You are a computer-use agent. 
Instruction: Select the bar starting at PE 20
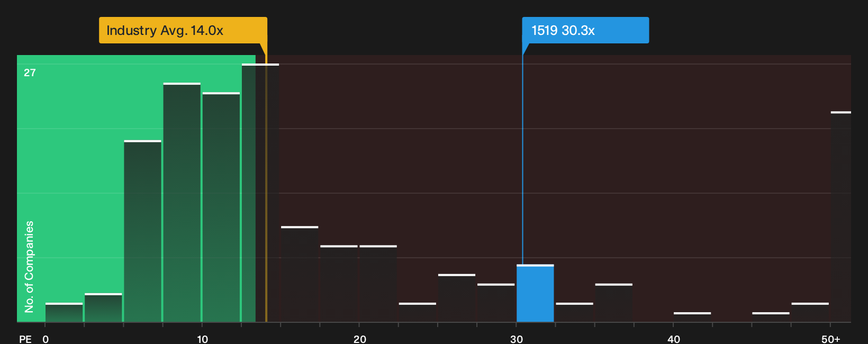(x=378, y=284)
